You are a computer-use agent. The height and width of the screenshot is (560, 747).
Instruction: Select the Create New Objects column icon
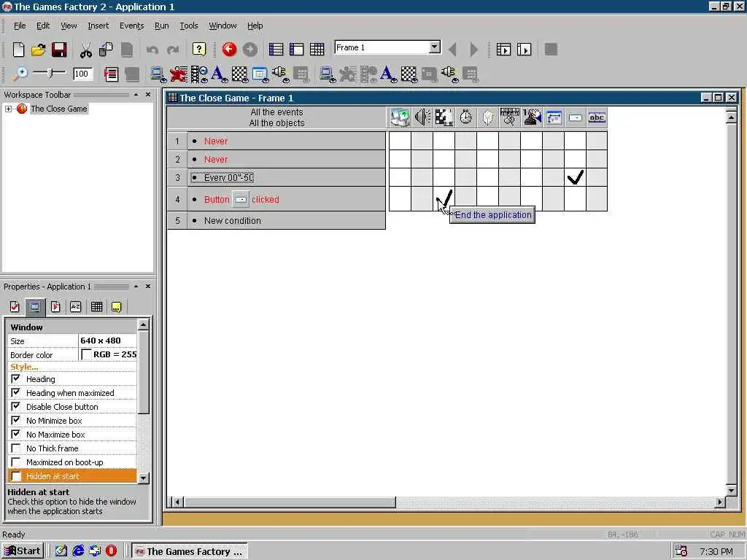coord(487,117)
